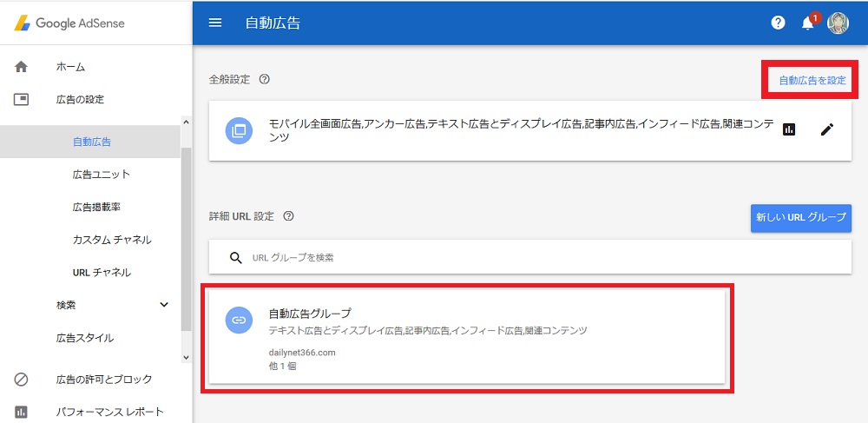This screenshot has height=423, width=868.
Task: Click the Google AdSense logo
Action: 69,23
